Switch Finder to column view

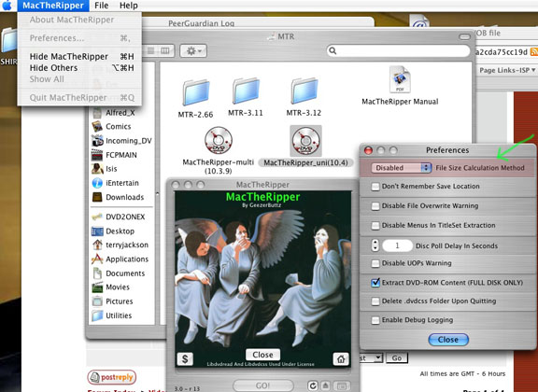pyautogui.click(x=165, y=51)
